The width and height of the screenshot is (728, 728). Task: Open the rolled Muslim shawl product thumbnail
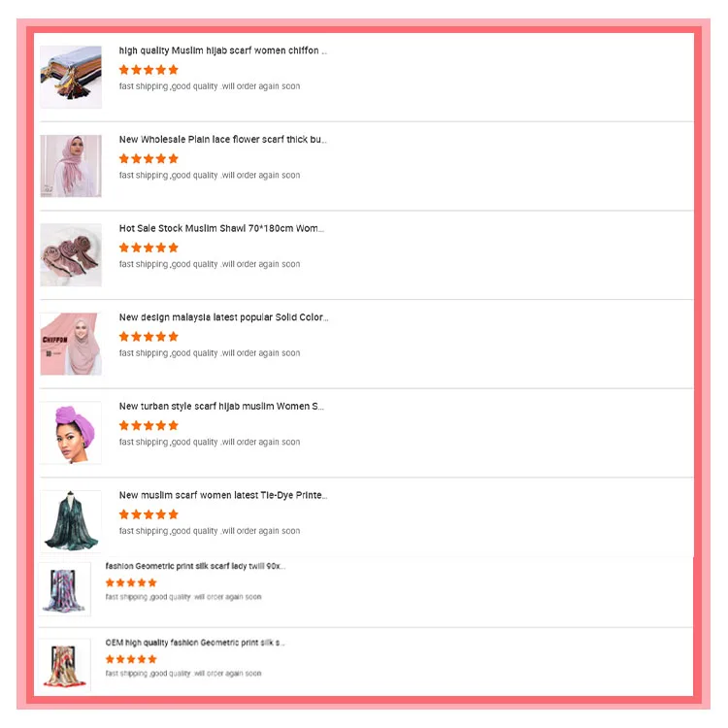coord(71,255)
